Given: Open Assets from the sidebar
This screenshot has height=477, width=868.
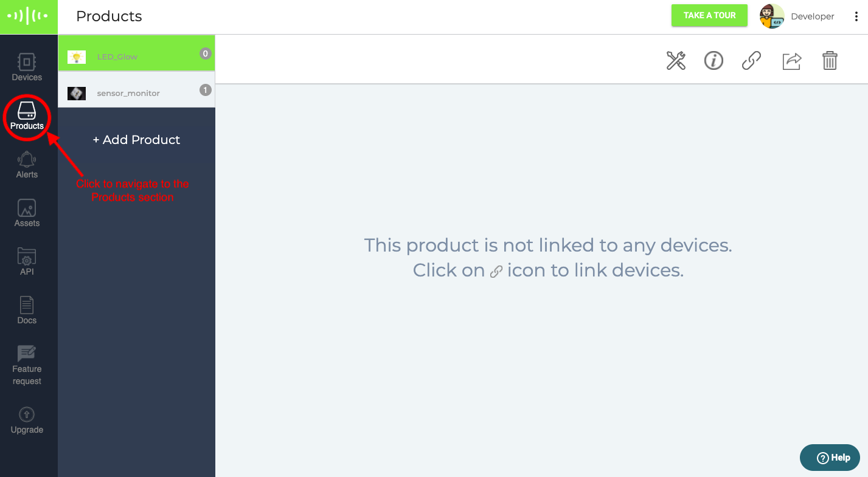Looking at the screenshot, I should 27,213.
